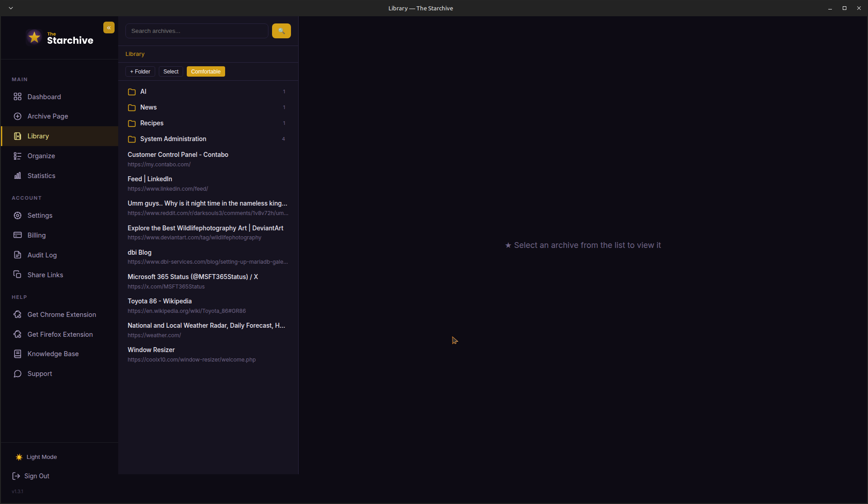The height and width of the screenshot is (504, 868).
Task: Click the Dashboard grid icon
Action: (18, 96)
